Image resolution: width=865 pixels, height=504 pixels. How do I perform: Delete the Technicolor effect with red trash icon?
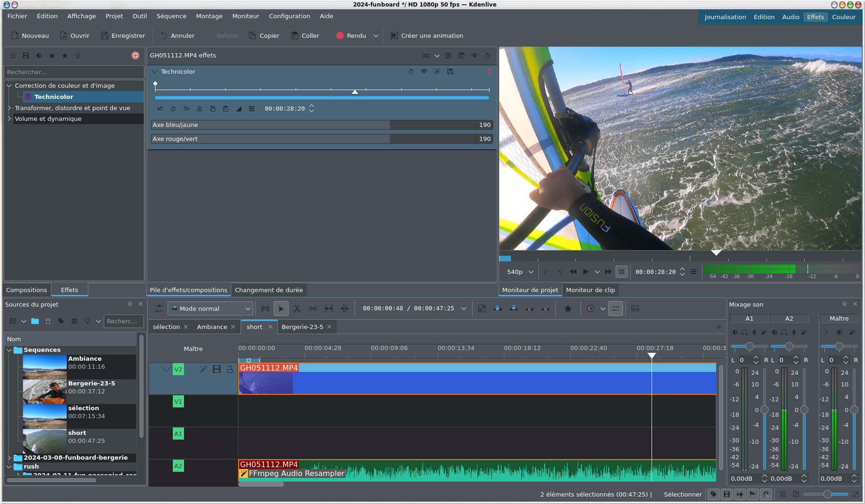tap(489, 71)
